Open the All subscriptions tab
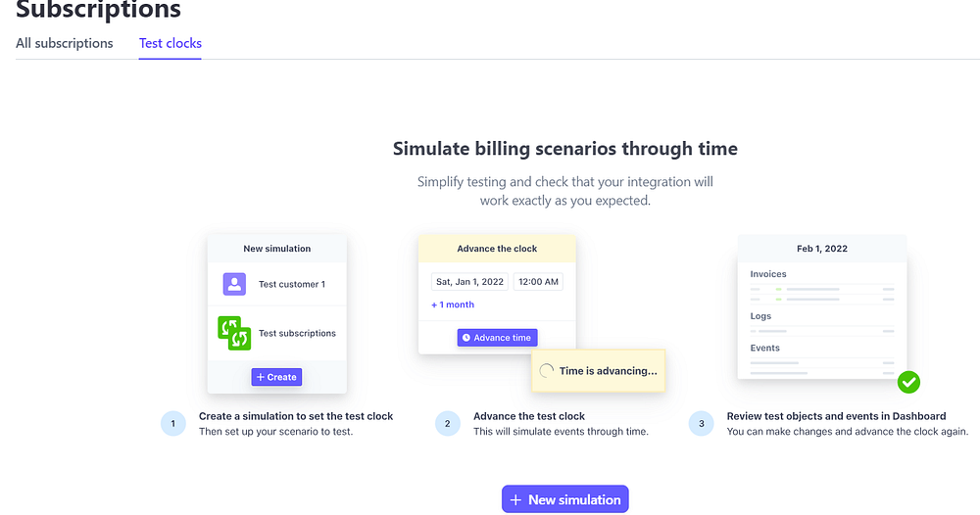This screenshot has width=980, height=515. coord(65,43)
